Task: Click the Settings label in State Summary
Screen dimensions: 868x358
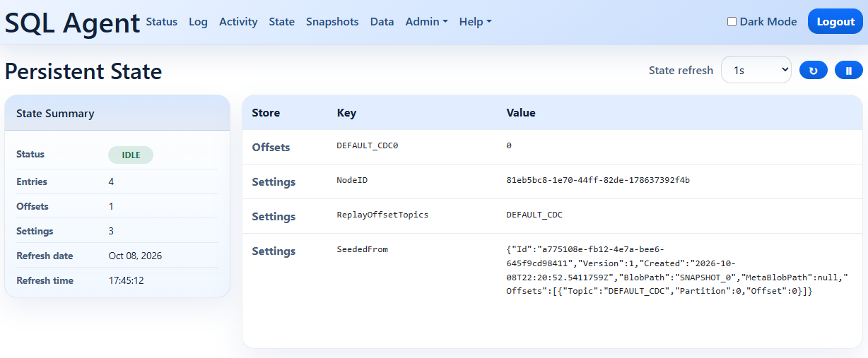Action: click(x=35, y=231)
